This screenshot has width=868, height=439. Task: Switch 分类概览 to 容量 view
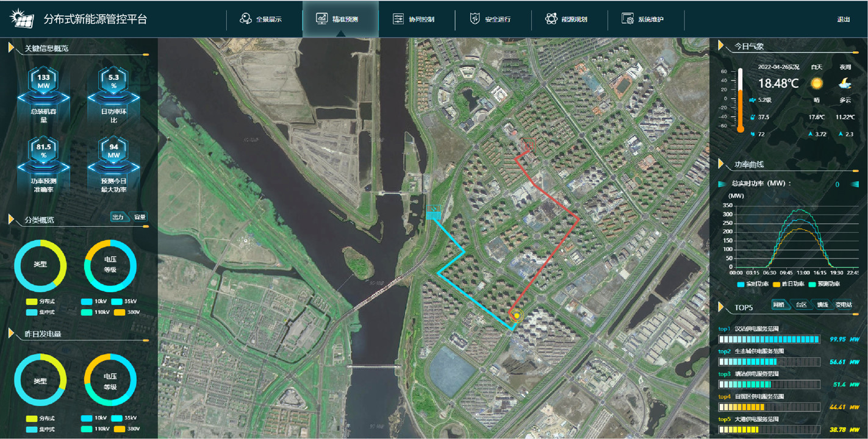(140, 217)
